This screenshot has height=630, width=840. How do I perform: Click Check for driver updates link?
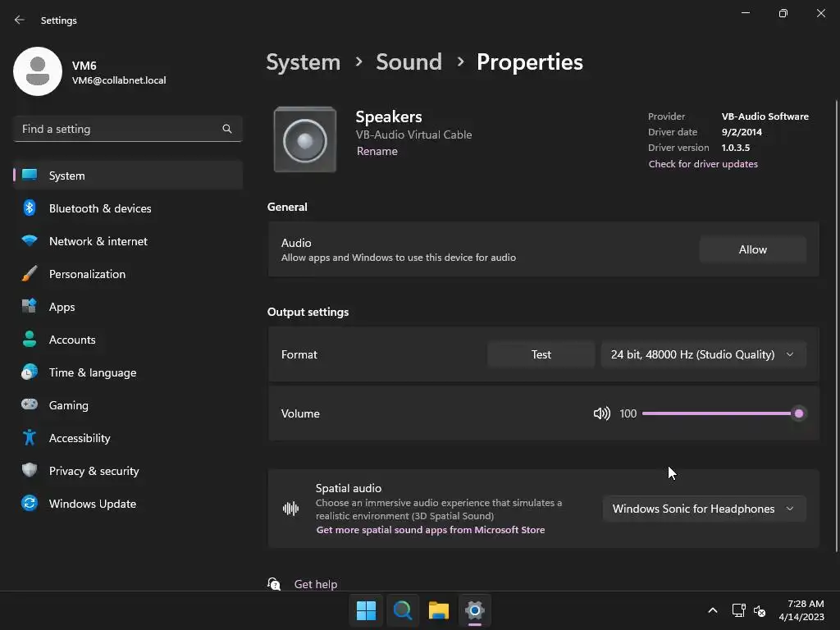tap(703, 164)
